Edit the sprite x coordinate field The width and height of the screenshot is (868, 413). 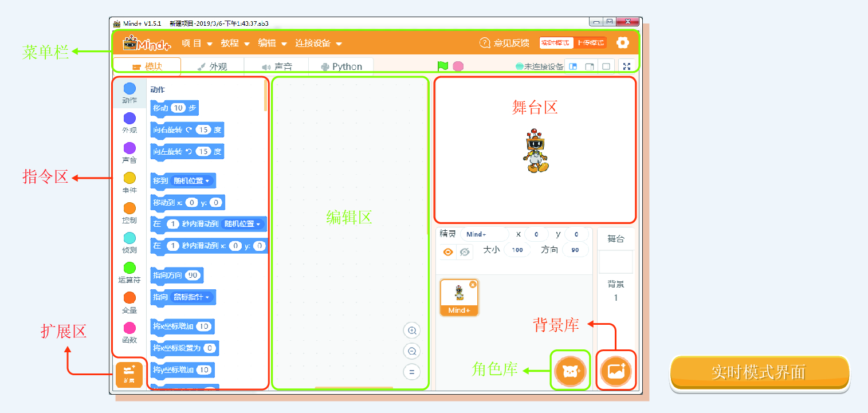tap(536, 234)
